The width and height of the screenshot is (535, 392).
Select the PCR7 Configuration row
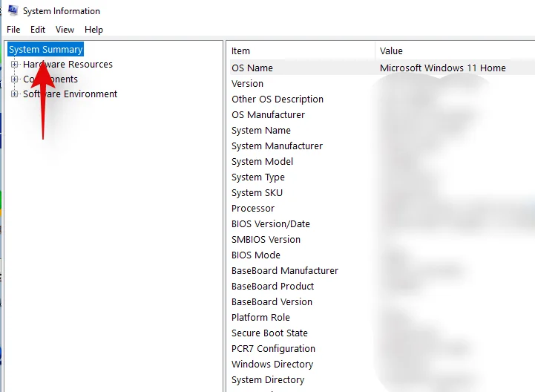(x=381, y=349)
